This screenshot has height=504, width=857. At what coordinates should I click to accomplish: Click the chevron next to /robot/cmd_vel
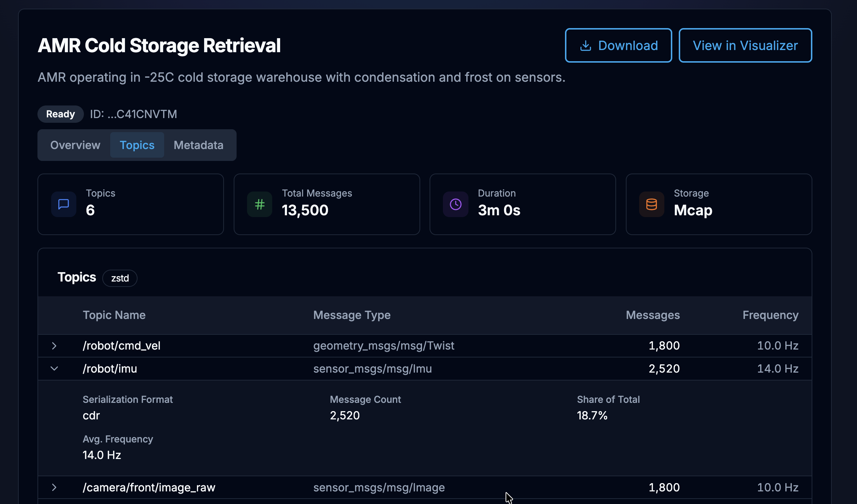(x=54, y=346)
